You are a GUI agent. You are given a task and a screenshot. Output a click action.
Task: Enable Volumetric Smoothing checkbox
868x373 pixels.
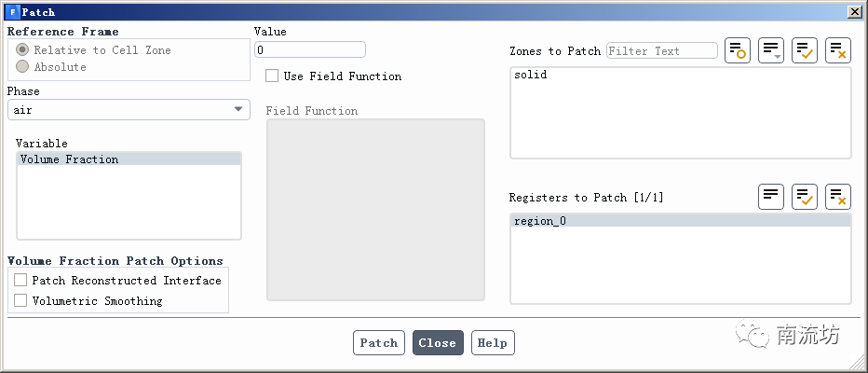click(x=20, y=300)
